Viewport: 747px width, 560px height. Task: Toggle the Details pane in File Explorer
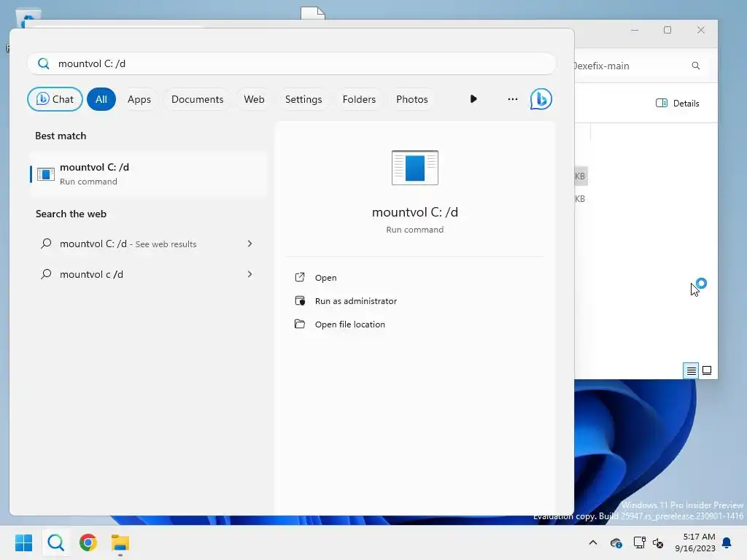click(x=678, y=104)
